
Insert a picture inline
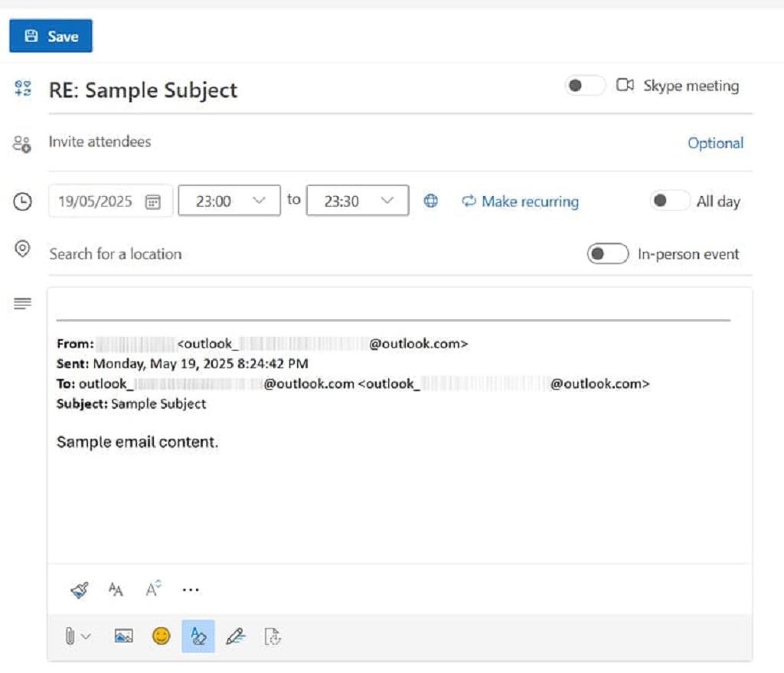click(x=123, y=636)
